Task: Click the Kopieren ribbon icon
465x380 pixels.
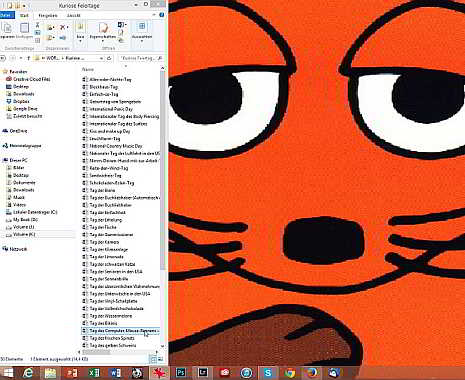Action: (x=7, y=28)
